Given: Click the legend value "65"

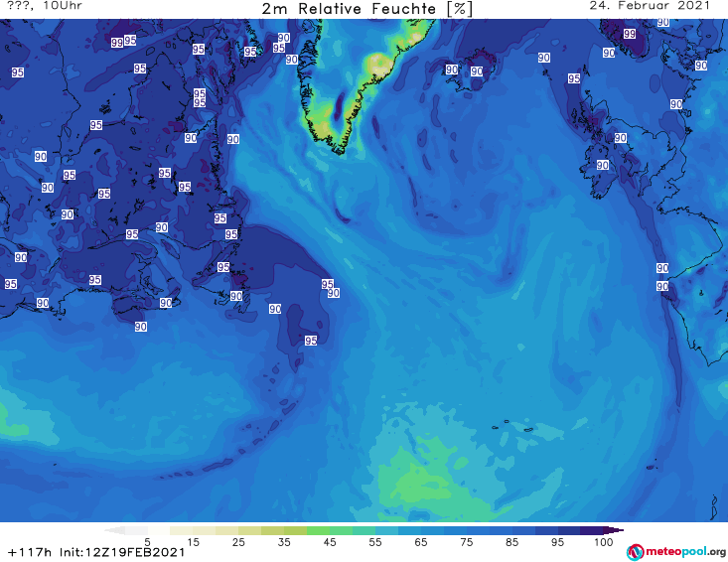Looking at the screenshot, I should (421, 542).
